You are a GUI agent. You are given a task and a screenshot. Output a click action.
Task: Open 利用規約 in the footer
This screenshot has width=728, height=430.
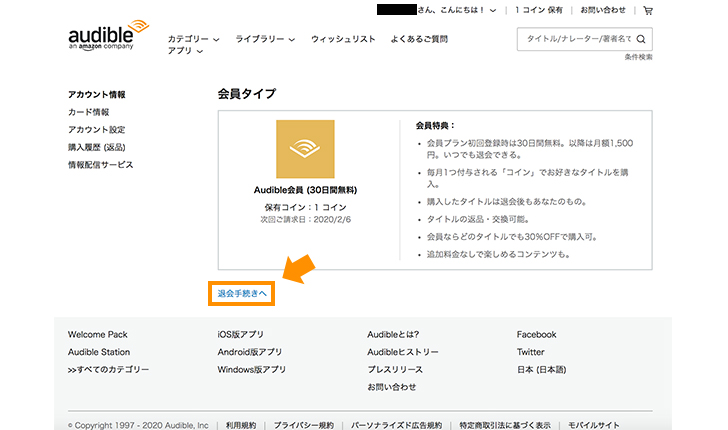pos(241,425)
